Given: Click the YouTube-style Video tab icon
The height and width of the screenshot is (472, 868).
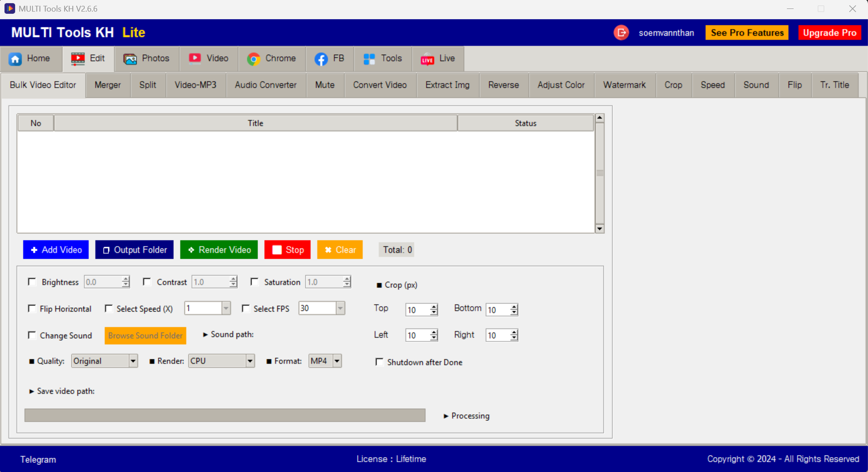Looking at the screenshot, I should click(195, 59).
